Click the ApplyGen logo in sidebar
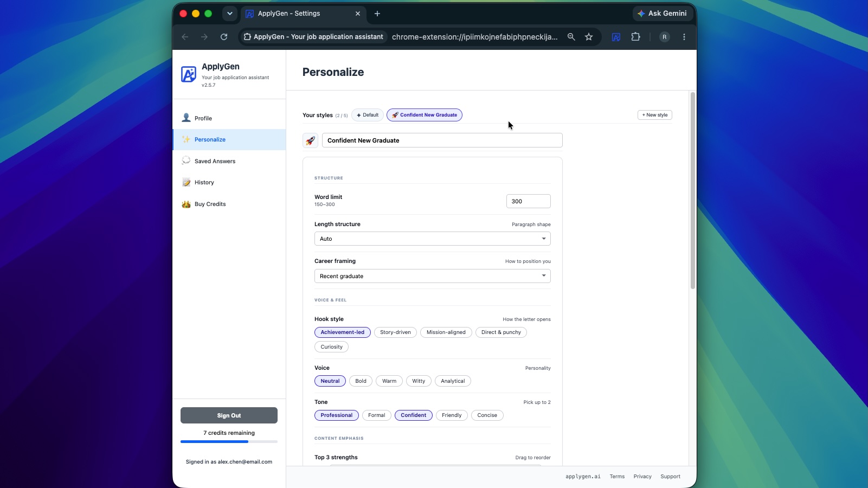 click(189, 74)
